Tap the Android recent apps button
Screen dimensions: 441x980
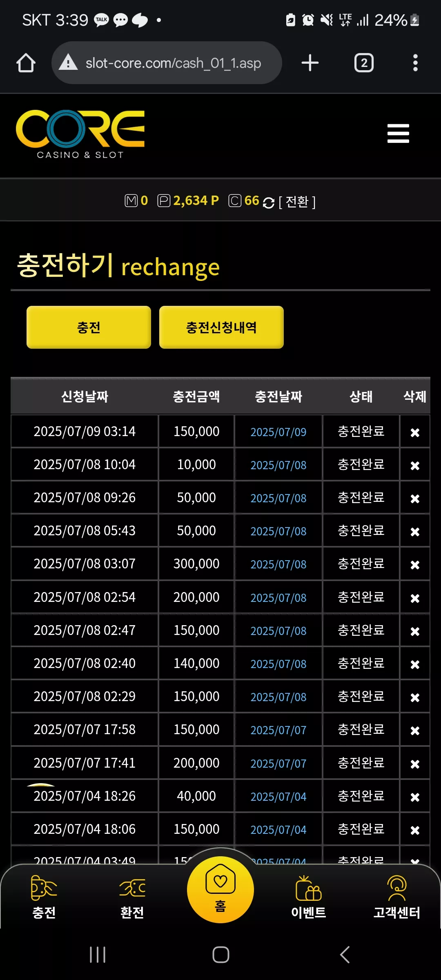98,955
